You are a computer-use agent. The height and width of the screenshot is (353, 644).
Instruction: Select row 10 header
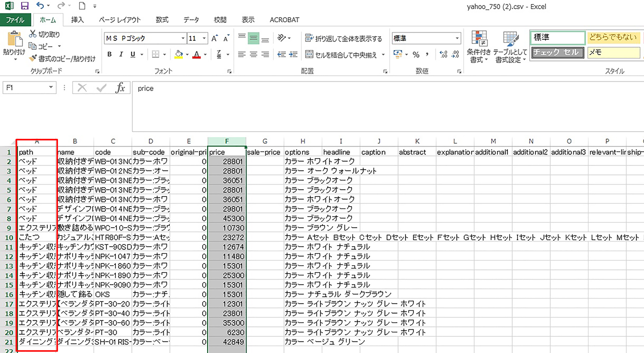[9, 237]
